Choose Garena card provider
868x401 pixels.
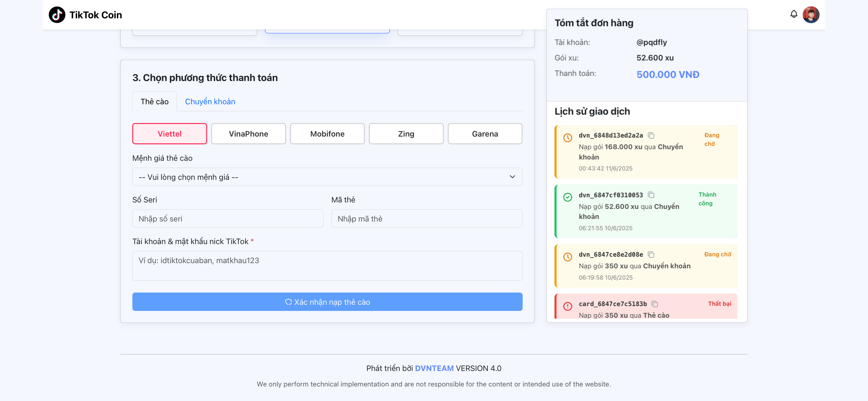485,134
